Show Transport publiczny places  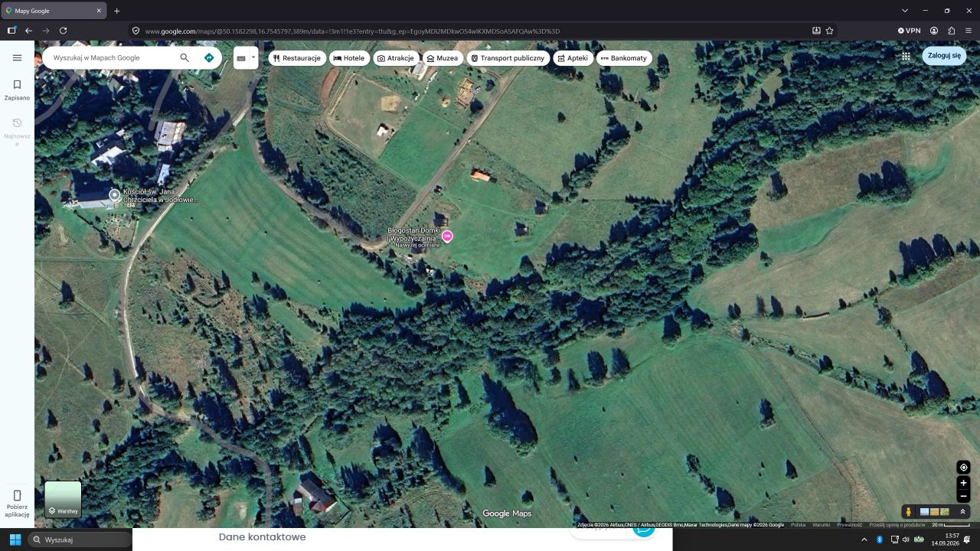pos(508,58)
